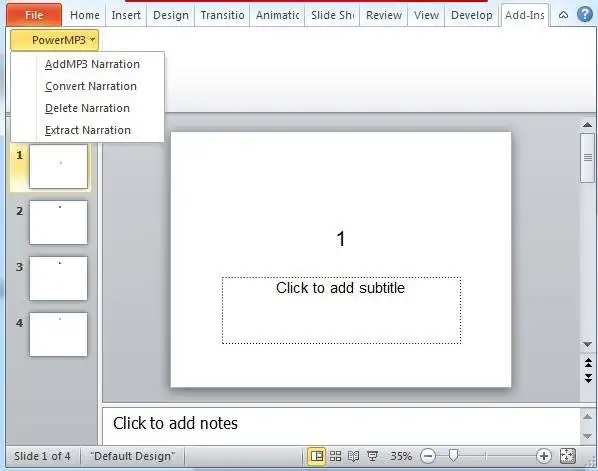Image resolution: width=598 pixels, height=471 pixels.
Task: Collapse the PowerMP3 dropdown menu
Action: [x=55, y=40]
